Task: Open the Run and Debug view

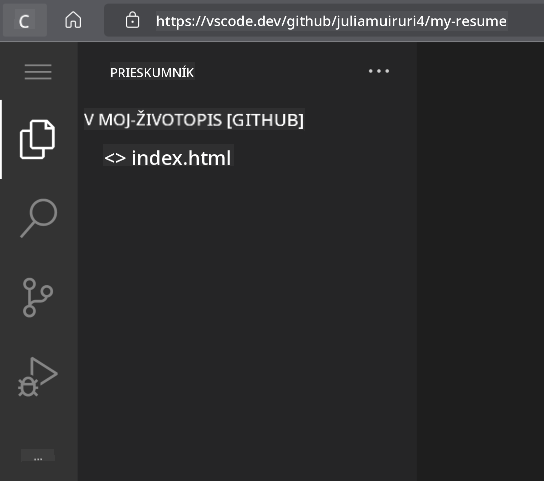Action: click(37, 377)
